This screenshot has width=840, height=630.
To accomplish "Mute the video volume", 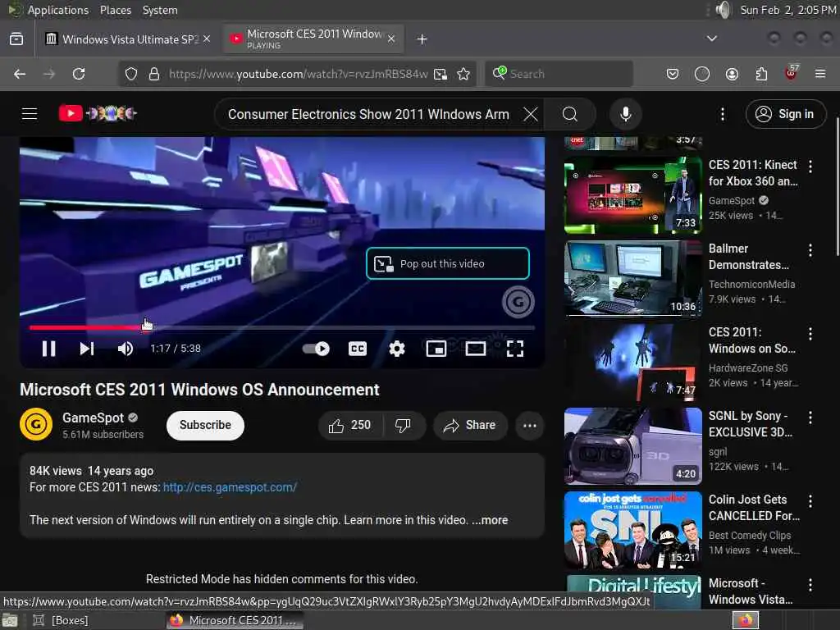I will pos(126,349).
